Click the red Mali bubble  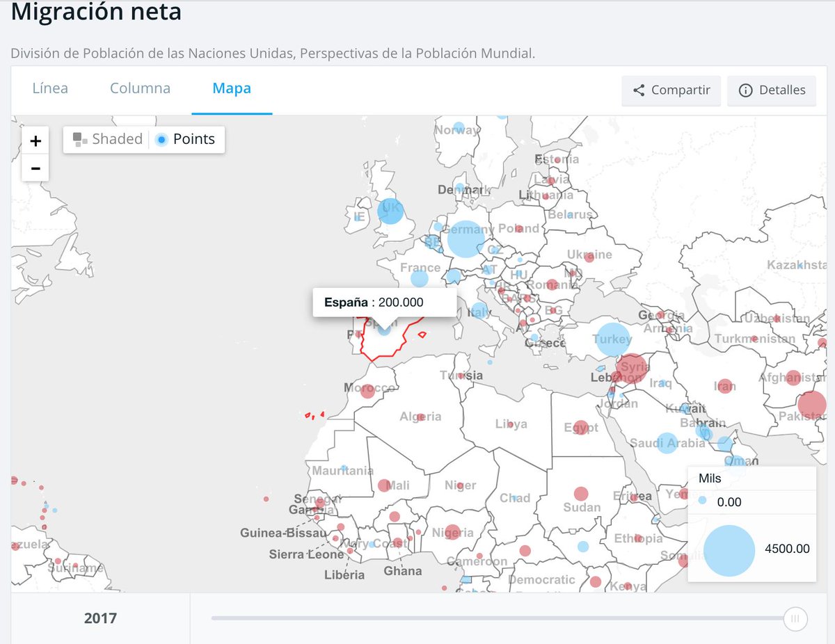[x=383, y=485]
